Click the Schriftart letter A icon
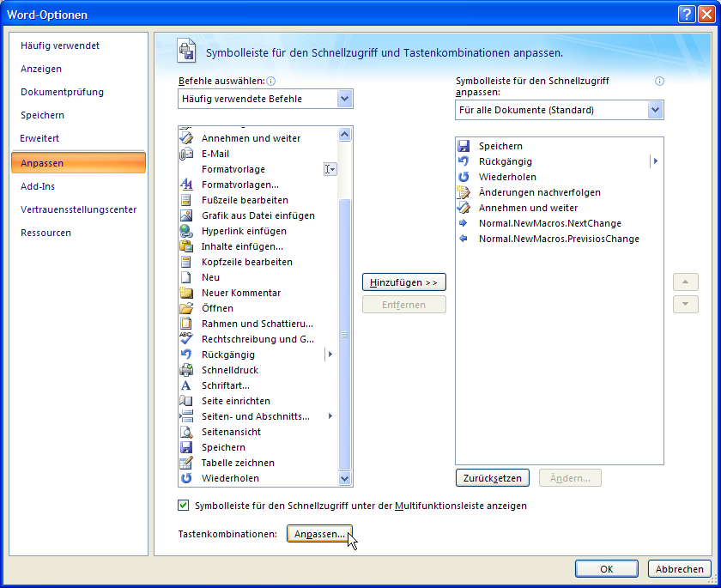This screenshot has width=721, height=588. point(185,385)
